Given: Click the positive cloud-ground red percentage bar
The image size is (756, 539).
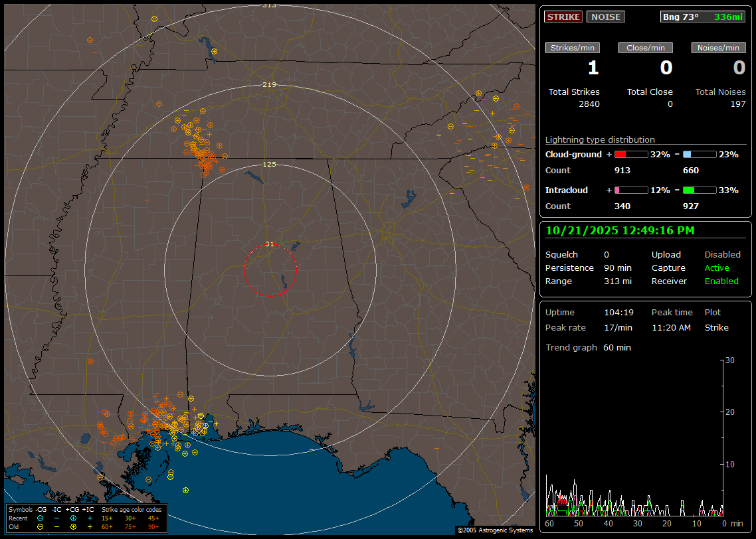Looking at the screenshot, I should (x=630, y=154).
